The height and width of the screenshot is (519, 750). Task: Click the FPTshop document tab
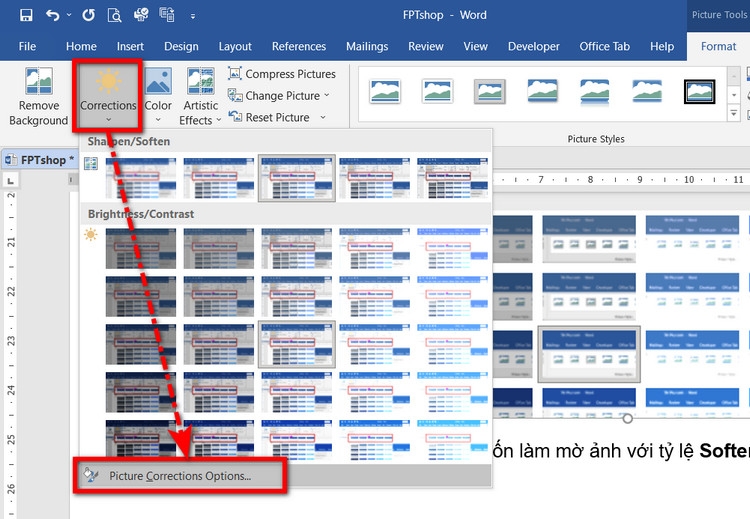pos(39,160)
